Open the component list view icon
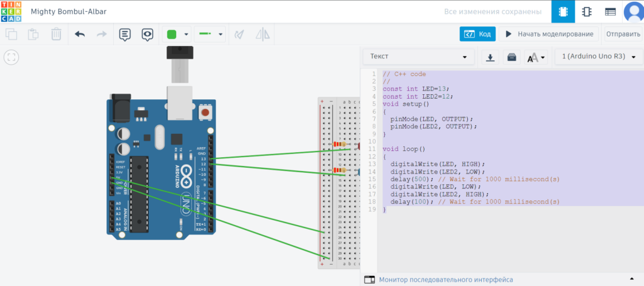This screenshot has height=286, width=644. pyautogui.click(x=610, y=11)
